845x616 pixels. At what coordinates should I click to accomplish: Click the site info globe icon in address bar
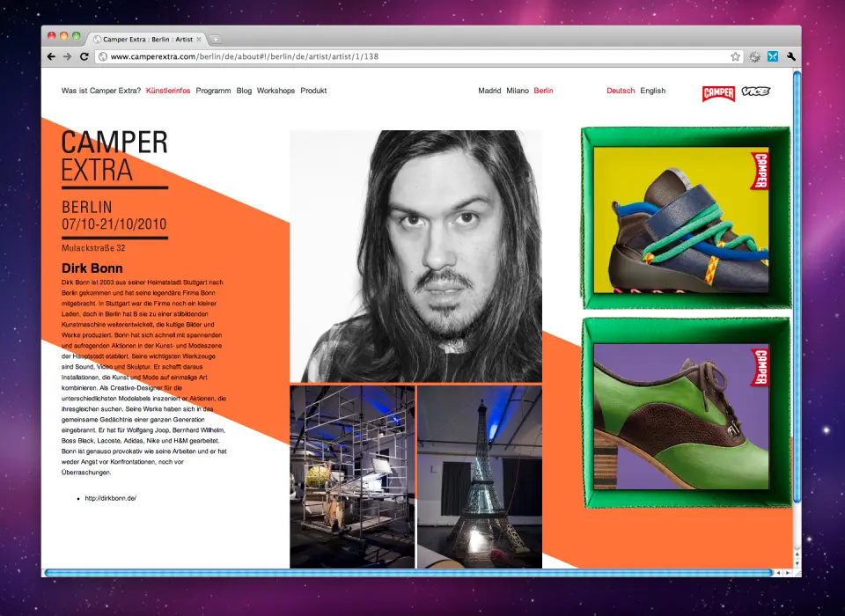tap(103, 56)
